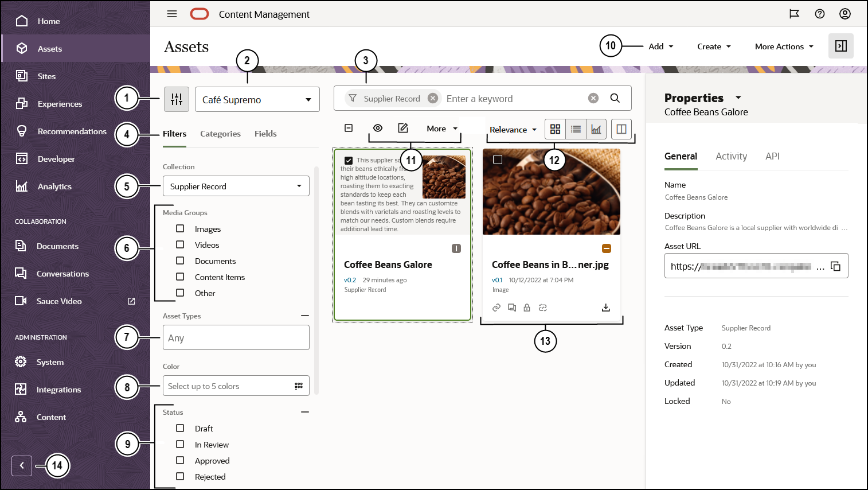This screenshot has width=868, height=490.
Task: Click the edit pencil icon in toolbar
Action: point(403,128)
